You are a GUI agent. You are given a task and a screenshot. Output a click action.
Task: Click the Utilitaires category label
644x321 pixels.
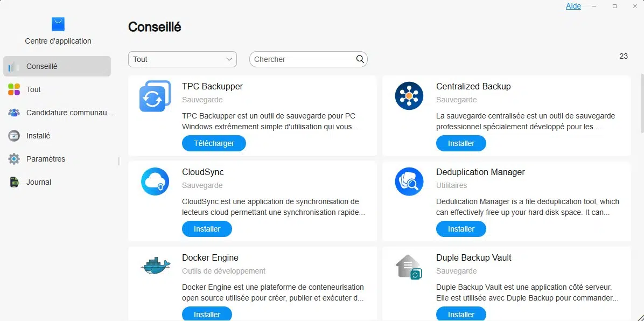[451, 185]
